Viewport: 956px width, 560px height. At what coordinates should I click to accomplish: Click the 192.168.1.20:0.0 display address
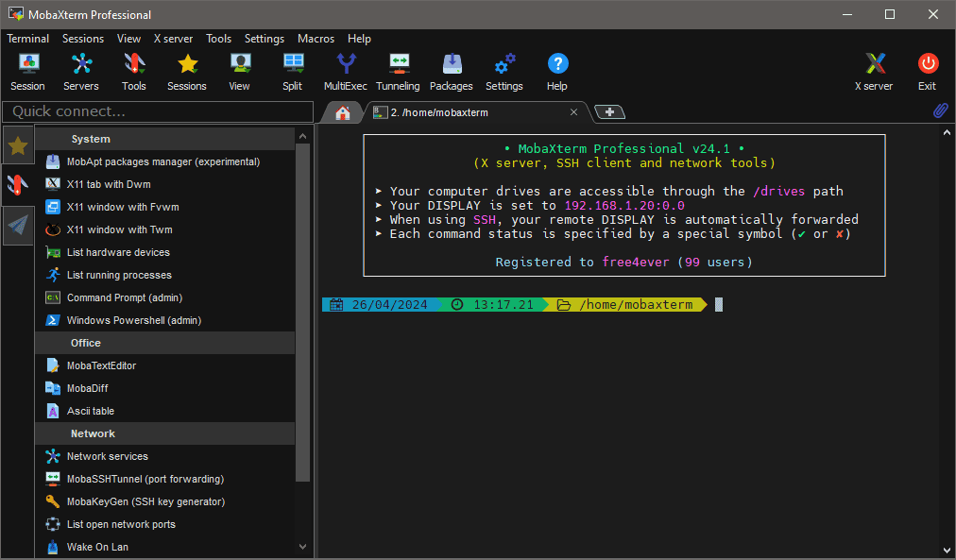coord(624,205)
